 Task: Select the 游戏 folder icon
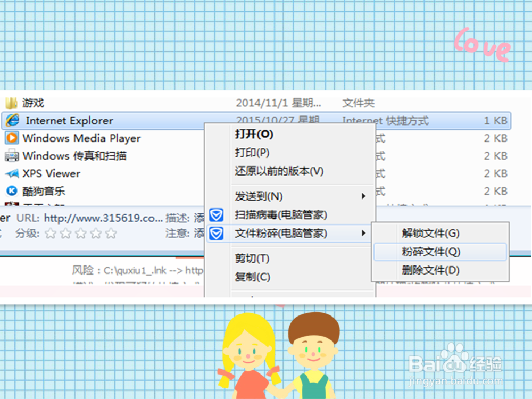click(x=11, y=103)
